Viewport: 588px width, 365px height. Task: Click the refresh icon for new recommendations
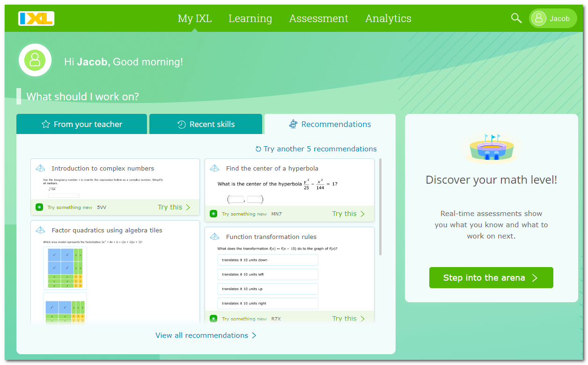click(x=258, y=149)
